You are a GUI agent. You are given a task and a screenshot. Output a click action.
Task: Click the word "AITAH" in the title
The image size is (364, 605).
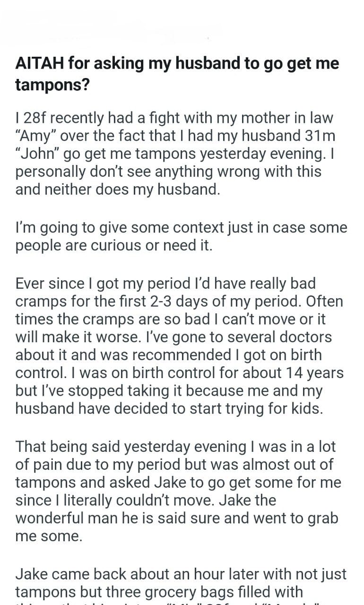click(x=39, y=63)
